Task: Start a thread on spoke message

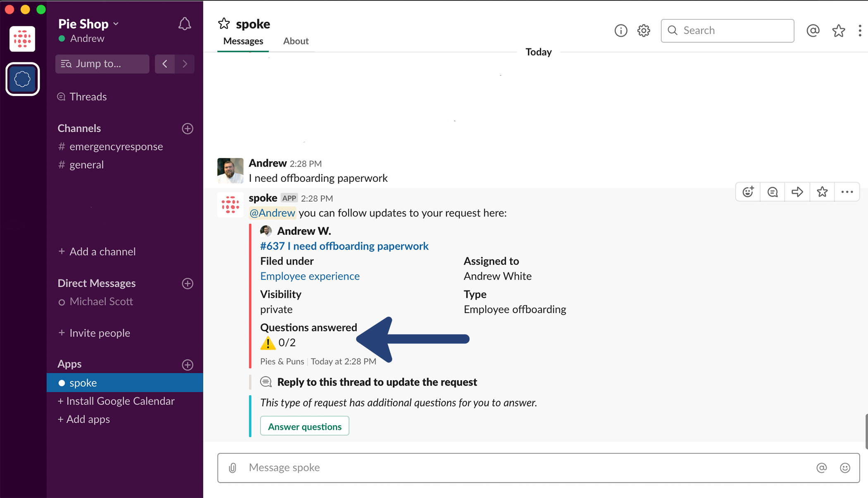Action: 773,192
